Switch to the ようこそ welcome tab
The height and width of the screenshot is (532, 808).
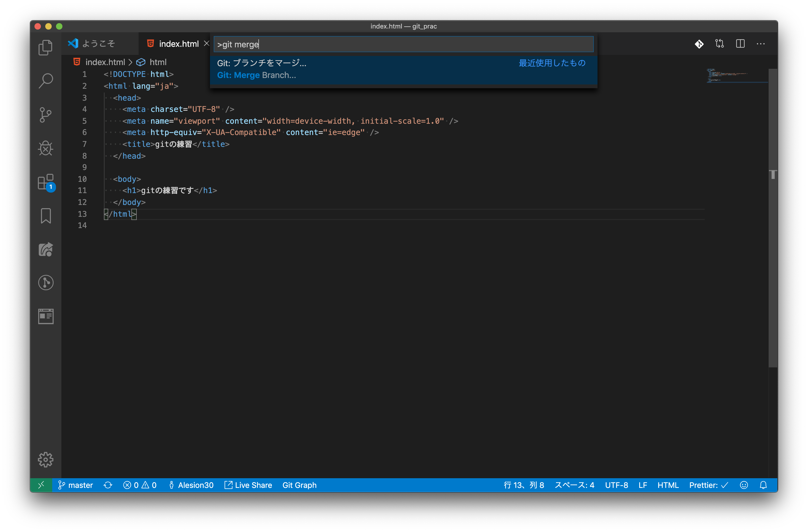(99, 44)
